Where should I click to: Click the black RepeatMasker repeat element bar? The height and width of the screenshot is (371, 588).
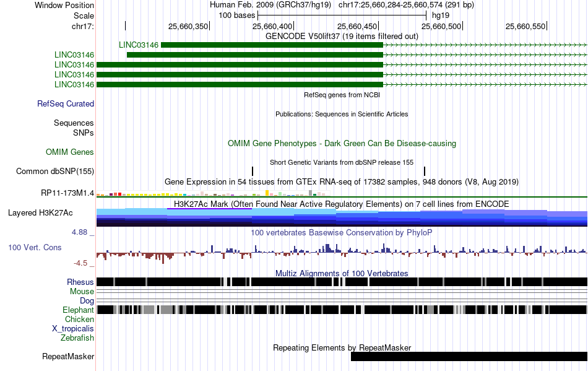(469, 356)
